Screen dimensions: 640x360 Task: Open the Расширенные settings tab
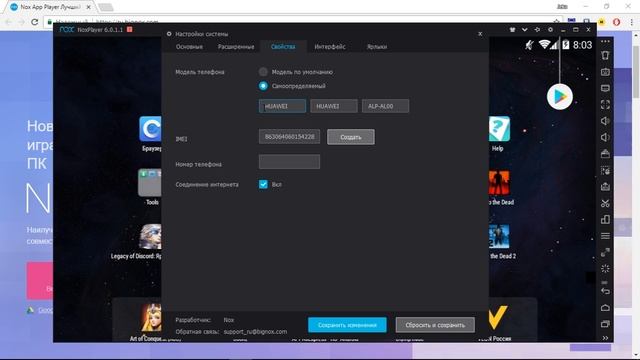pyautogui.click(x=236, y=47)
